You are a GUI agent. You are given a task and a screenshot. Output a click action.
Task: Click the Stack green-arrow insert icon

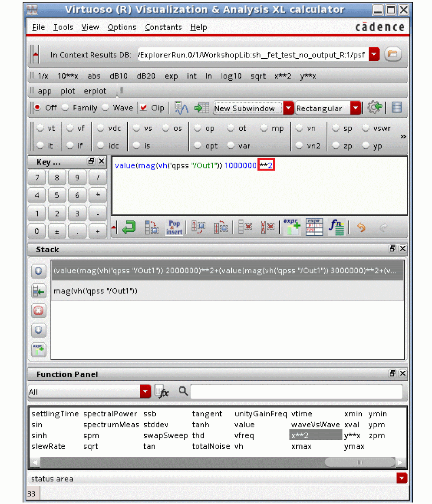39,291
